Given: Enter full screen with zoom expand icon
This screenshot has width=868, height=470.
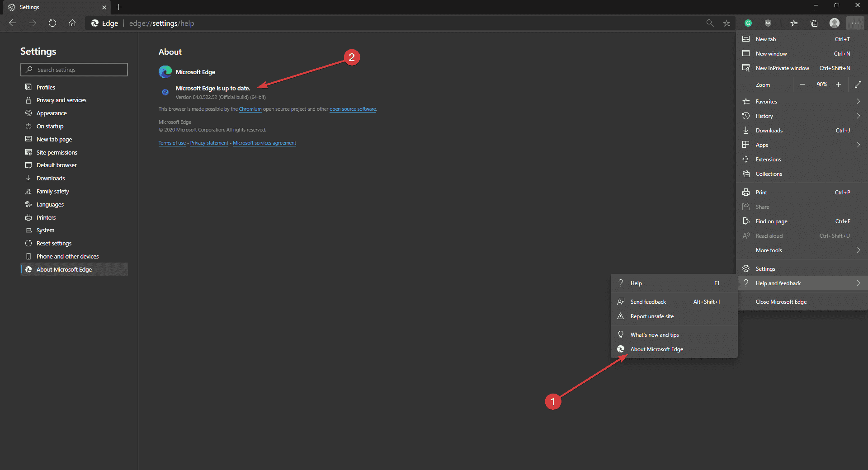Looking at the screenshot, I should [x=858, y=85].
